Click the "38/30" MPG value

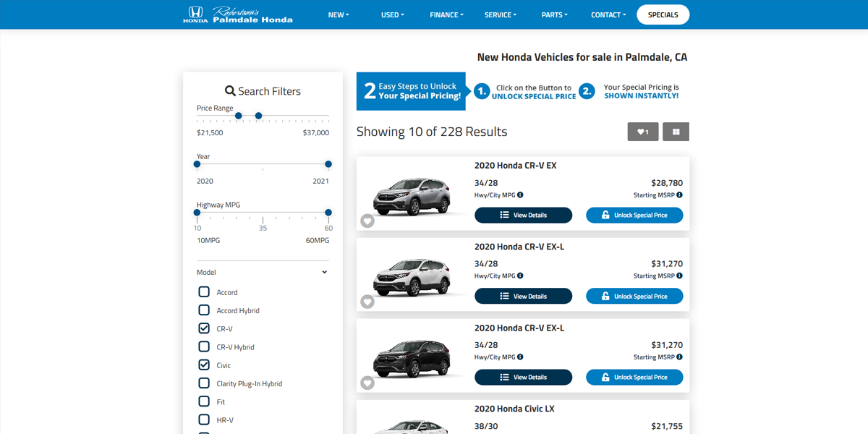tap(487, 426)
